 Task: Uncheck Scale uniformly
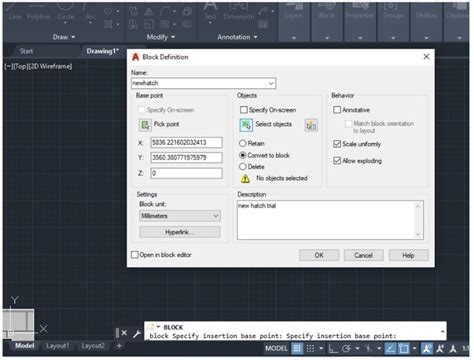pyautogui.click(x=337, y=144)
